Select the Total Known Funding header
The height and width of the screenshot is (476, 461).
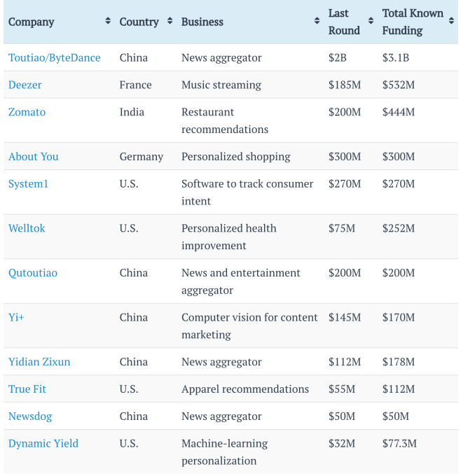(413, 22)
